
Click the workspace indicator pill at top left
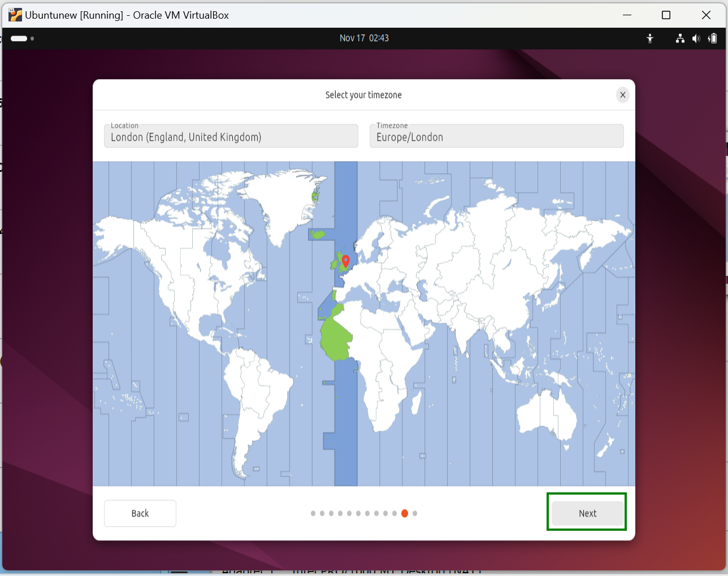tap(19, 38)
